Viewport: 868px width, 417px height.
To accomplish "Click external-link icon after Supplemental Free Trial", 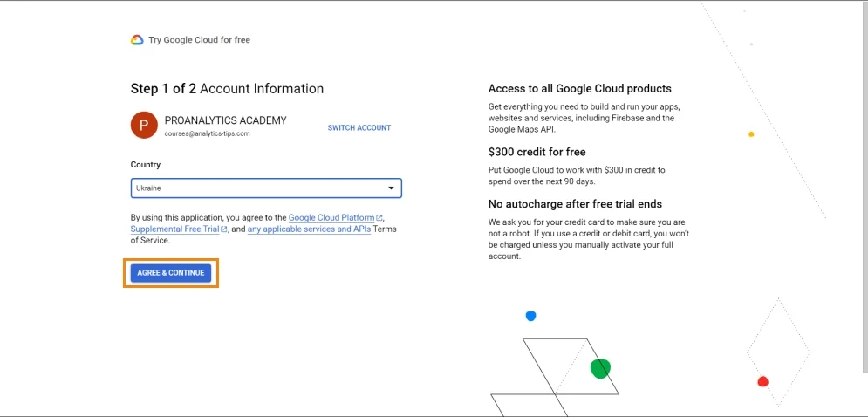I will pyautogui.click(x=223, y=229).
